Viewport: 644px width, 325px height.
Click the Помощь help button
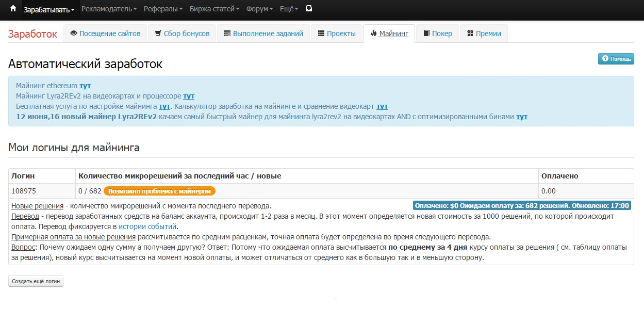click(x=616, y=59)
